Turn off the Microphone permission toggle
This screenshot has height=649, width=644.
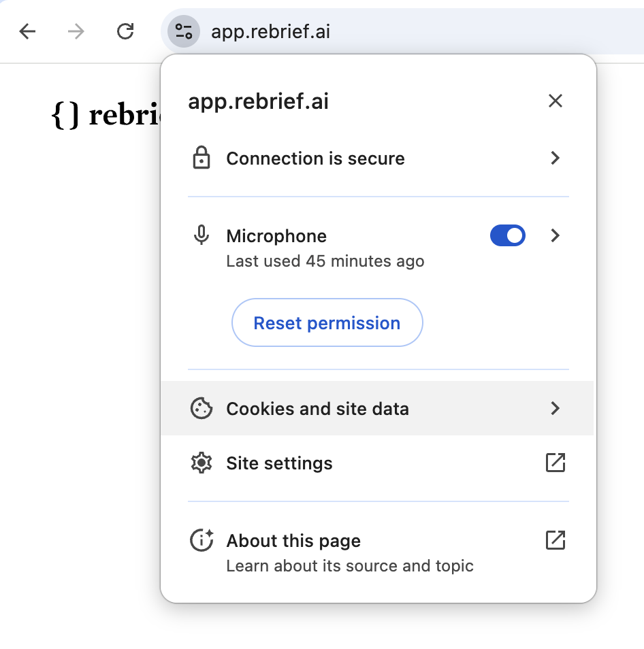click(508, 236)
